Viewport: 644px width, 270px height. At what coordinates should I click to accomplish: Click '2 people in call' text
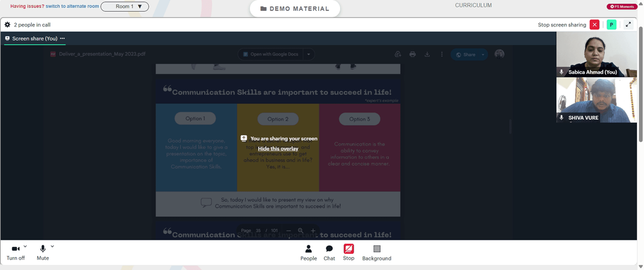32,24
